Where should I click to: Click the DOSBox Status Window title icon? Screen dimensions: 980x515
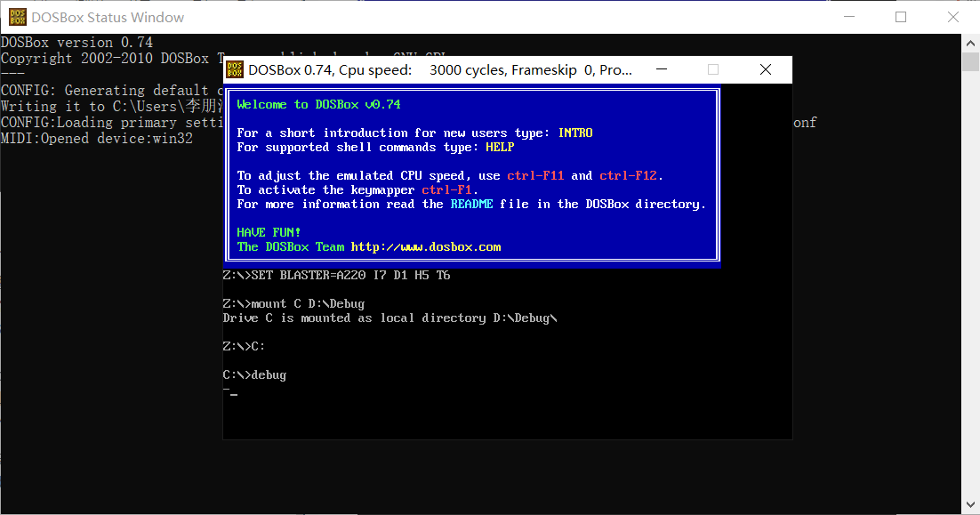(18, 17)
